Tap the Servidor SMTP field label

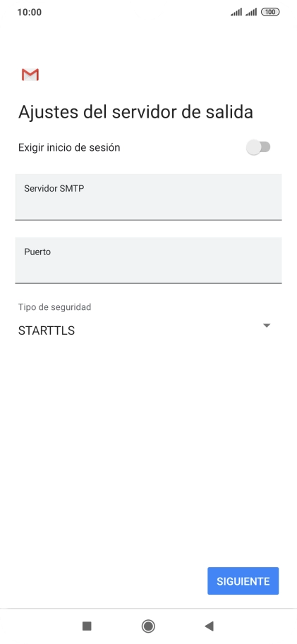coord(54,189)
